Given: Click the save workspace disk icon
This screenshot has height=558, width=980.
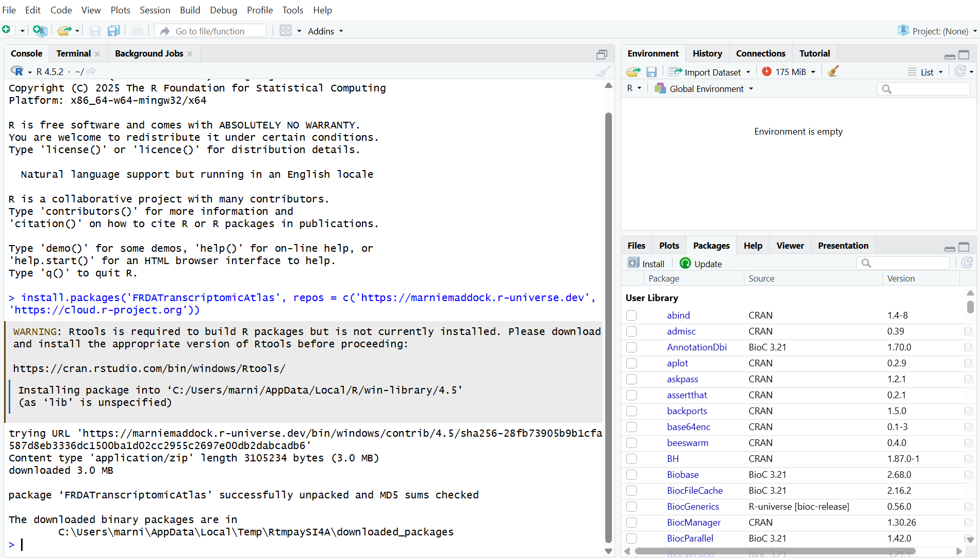Looking at the screenshot, I should [x=651, y=72].
